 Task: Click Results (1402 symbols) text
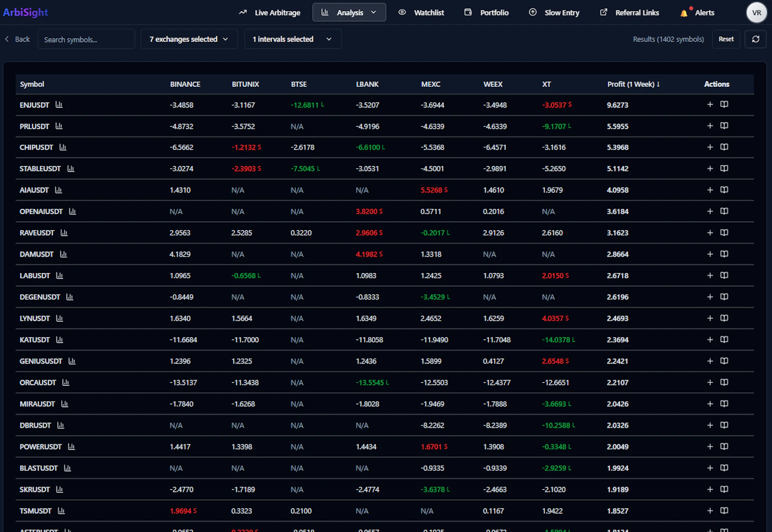tap(668, 39)
